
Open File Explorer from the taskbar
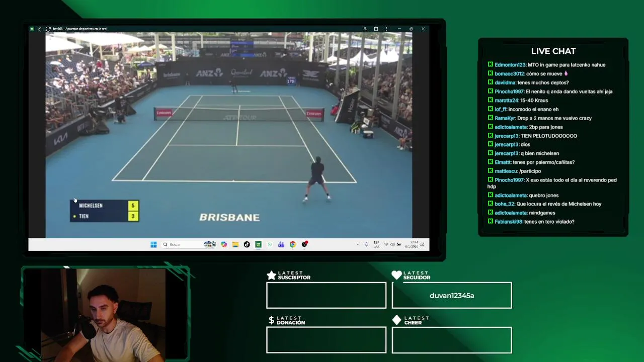tap(235, 244)
